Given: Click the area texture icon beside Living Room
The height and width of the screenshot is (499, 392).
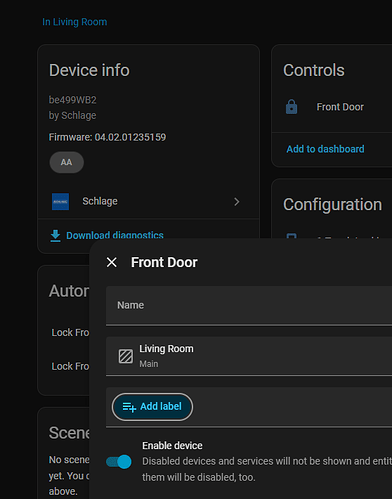Looking at the screenshot, I should click(x=126, y=356).
